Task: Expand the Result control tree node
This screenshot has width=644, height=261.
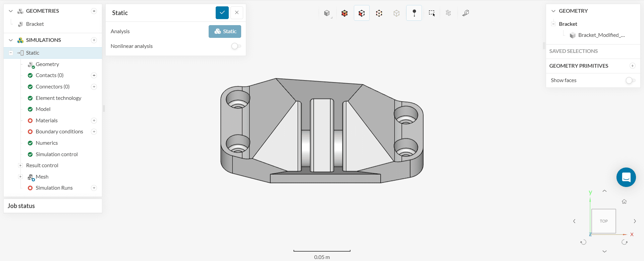Action: pos(20,166)
